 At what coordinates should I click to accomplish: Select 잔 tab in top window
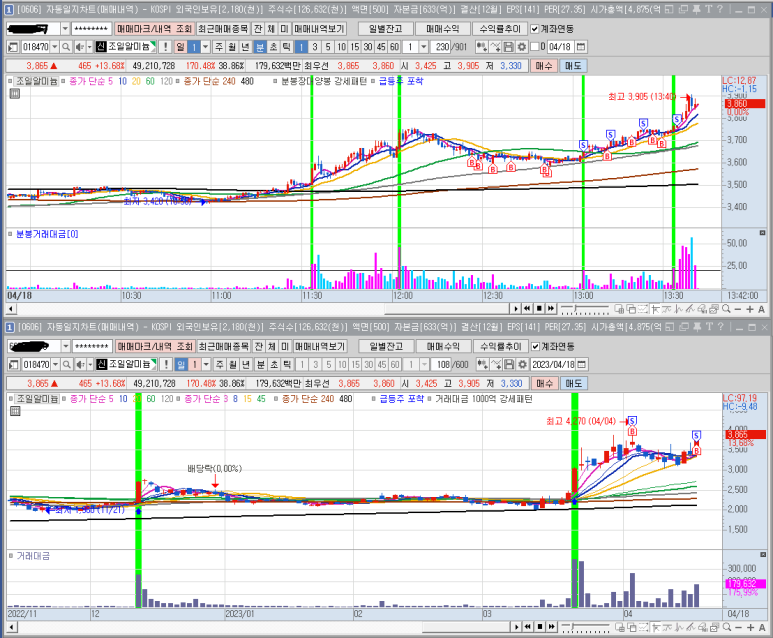pos(258,29)
